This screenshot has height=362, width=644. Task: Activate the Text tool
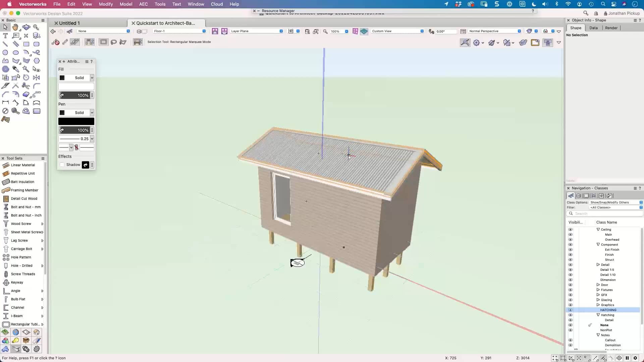click(5, 36)
